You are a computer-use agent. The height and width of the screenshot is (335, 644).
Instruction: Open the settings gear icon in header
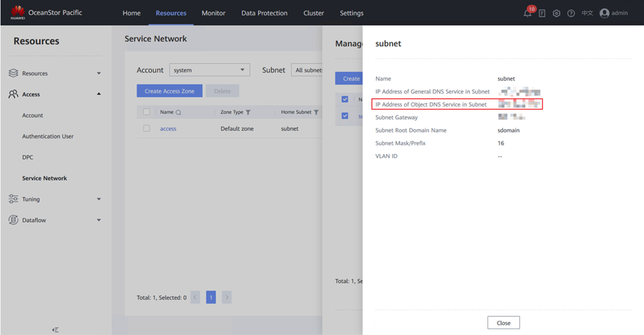click(x=556, y=13)
